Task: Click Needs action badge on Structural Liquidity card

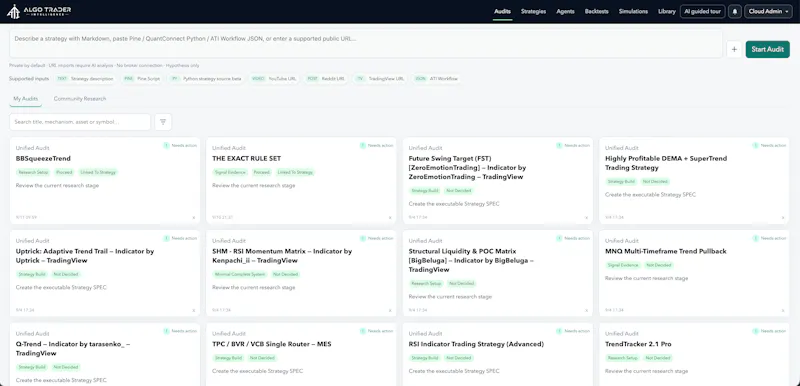Action: [x=573, y=238]
